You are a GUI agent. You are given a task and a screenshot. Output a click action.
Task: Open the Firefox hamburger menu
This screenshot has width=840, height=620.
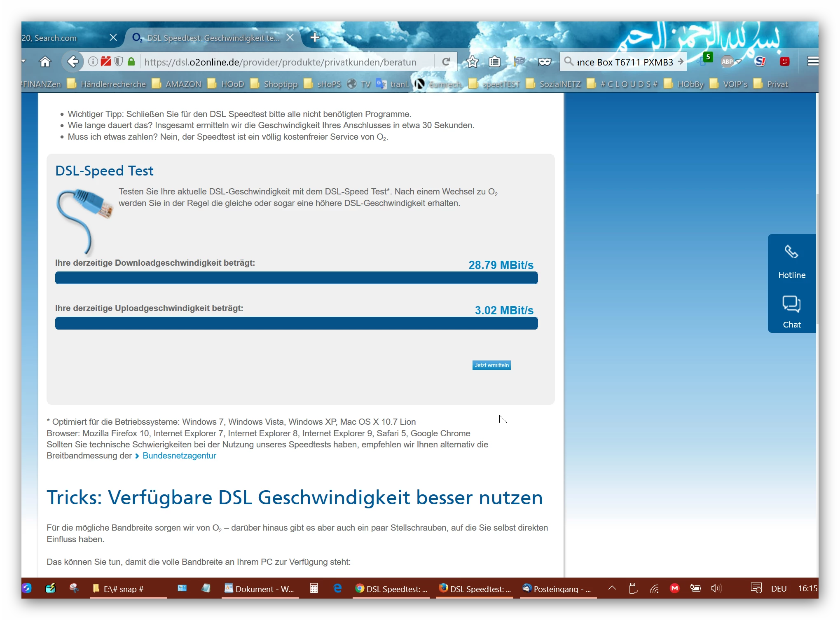[x=812, y=62]
